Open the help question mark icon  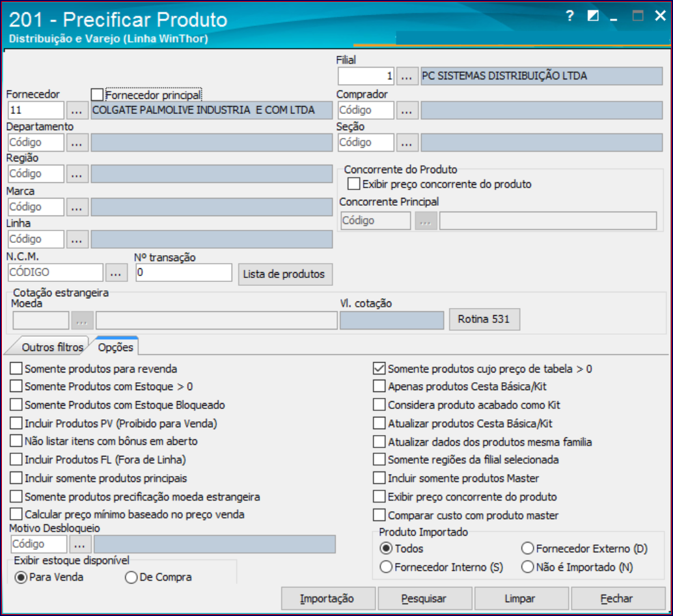coord(570,16)
